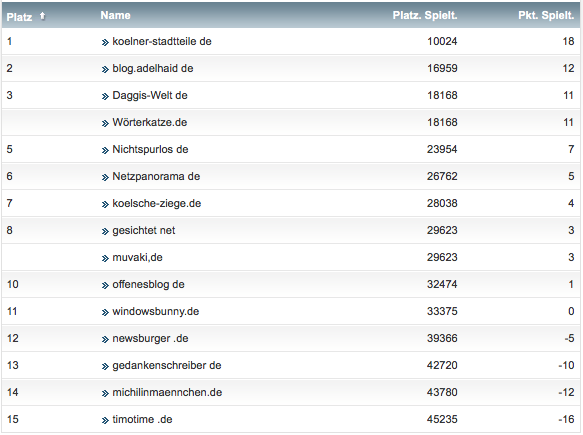Select the value 43780
The height and width of the screenshot is (435, 583).
point(442,392)
